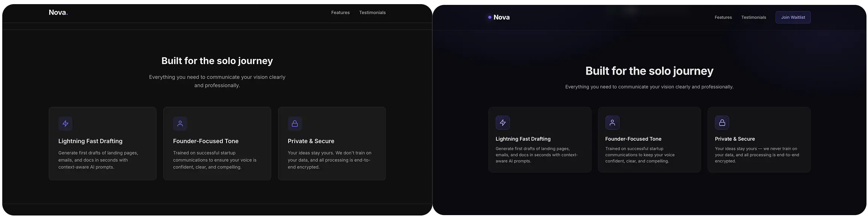Click the person icon in the right design
Screen dimensions: 868x220
tap(612, 123)
